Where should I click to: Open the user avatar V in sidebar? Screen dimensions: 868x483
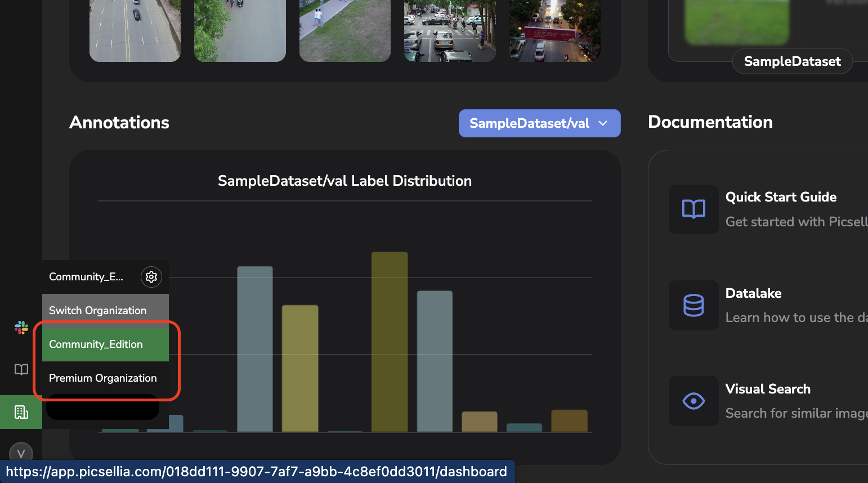(x=21, y=454)
